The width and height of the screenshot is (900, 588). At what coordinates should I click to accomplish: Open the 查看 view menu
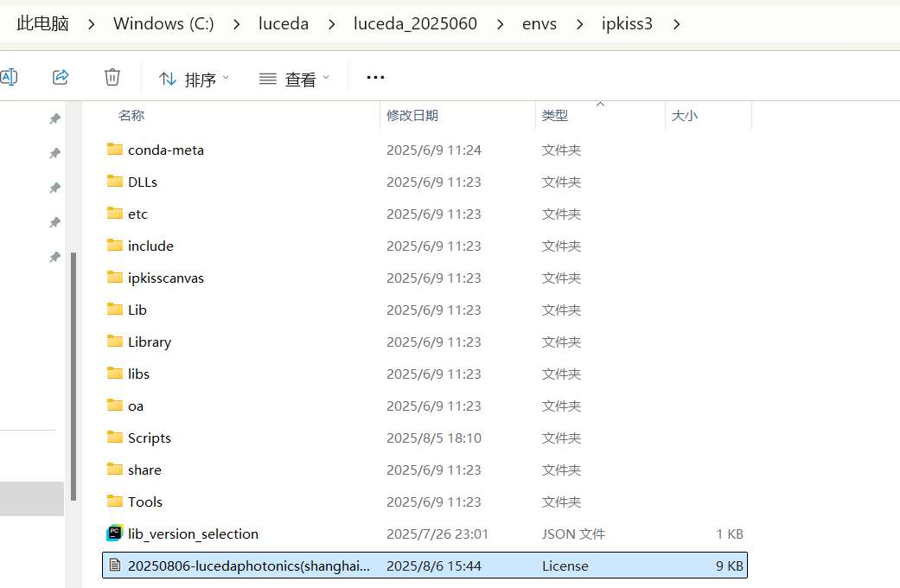click(x=294, y=79)
